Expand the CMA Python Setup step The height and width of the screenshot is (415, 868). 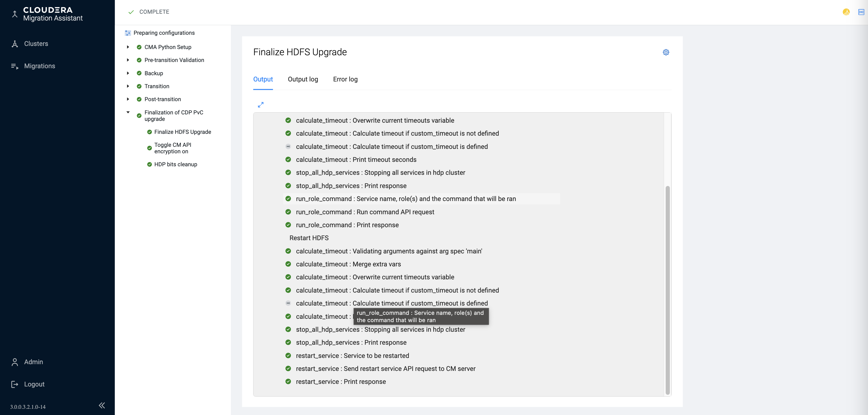128,47
